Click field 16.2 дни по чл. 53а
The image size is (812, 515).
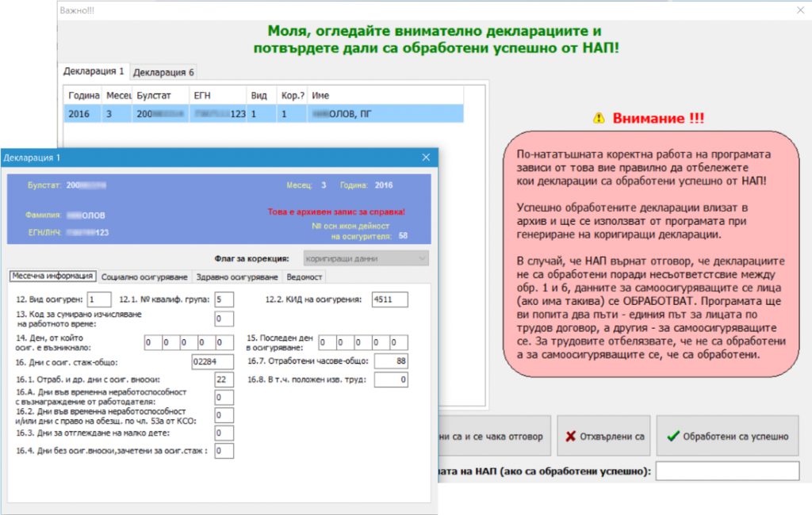[224, 415]
